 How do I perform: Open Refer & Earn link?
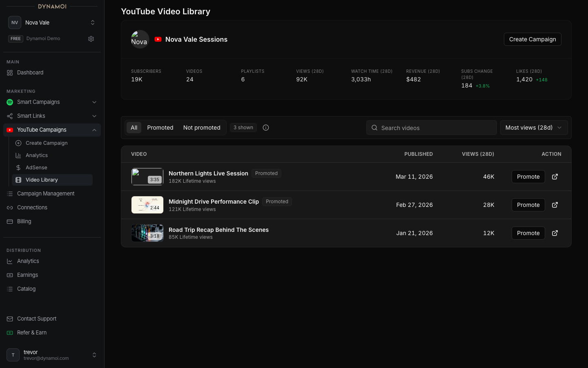point(52,333)
